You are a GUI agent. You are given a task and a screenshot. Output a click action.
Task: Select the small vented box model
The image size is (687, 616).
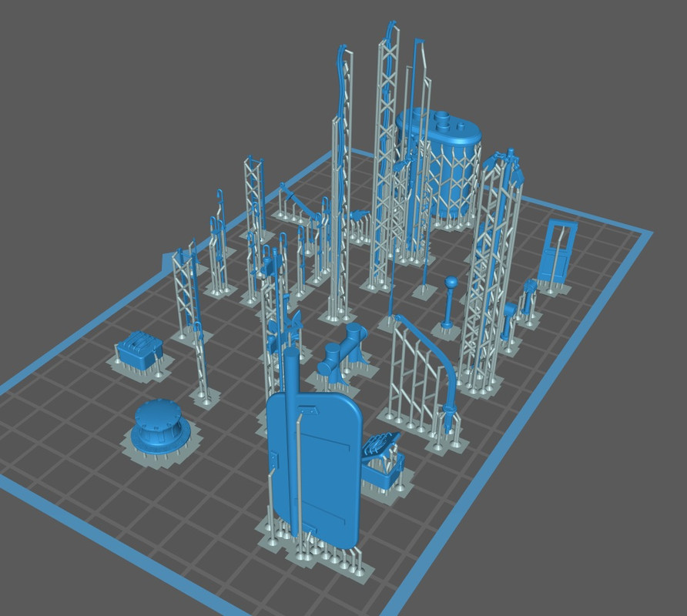tap(139, 350)
